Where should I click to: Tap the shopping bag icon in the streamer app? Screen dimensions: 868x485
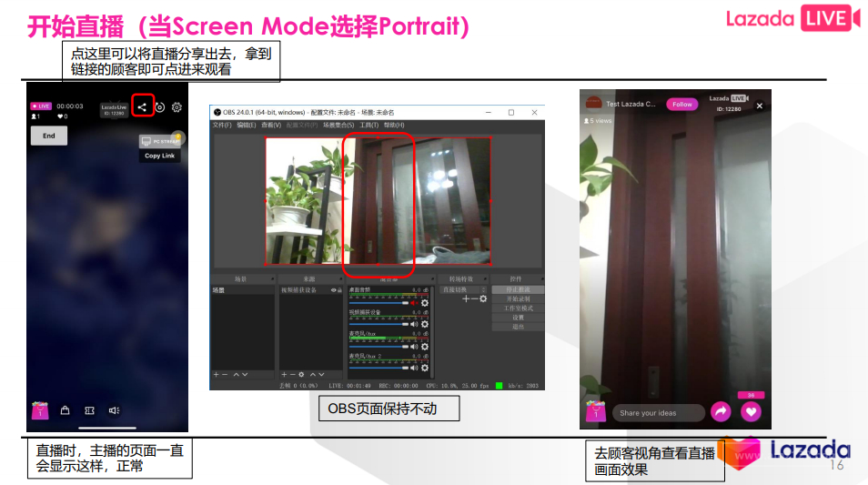pos(65,410)
